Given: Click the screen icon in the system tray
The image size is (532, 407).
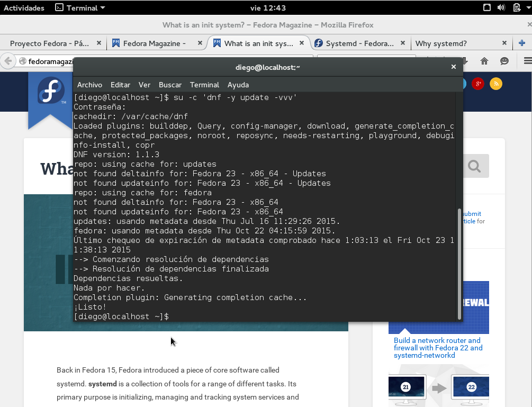Looking at the screenshot, I should pyautogui.click(x=487, y=7).
